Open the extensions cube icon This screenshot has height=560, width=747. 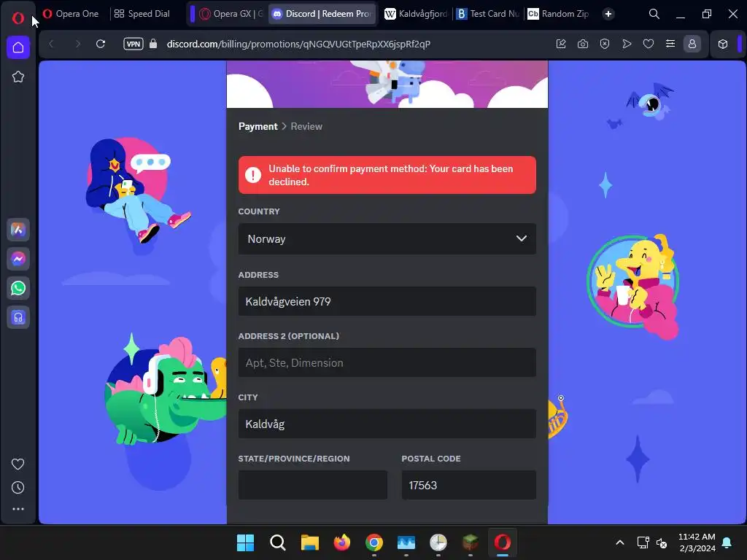(x=723, y=44)
